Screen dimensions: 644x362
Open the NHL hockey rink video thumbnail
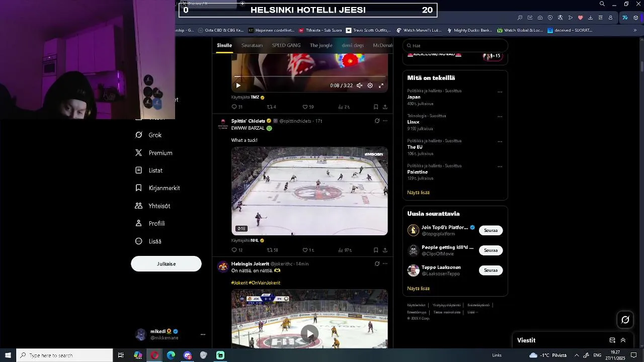tap(309, 191)
